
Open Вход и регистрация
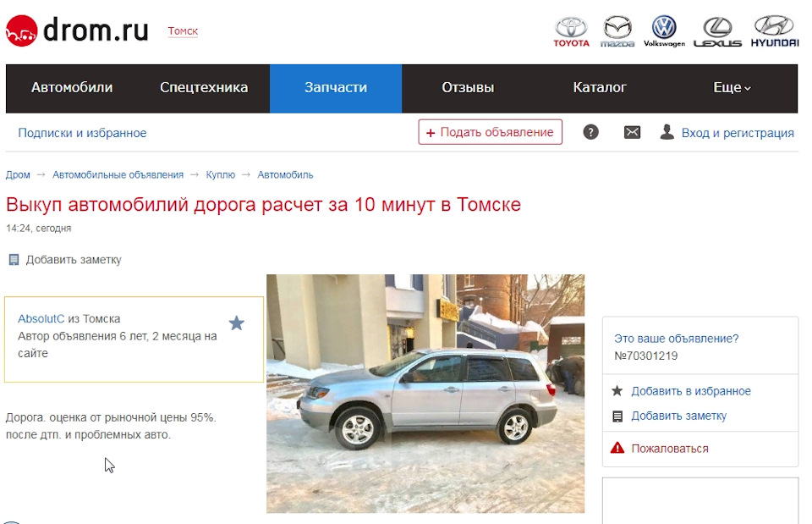pyautogui.click(x=738, y=133)
